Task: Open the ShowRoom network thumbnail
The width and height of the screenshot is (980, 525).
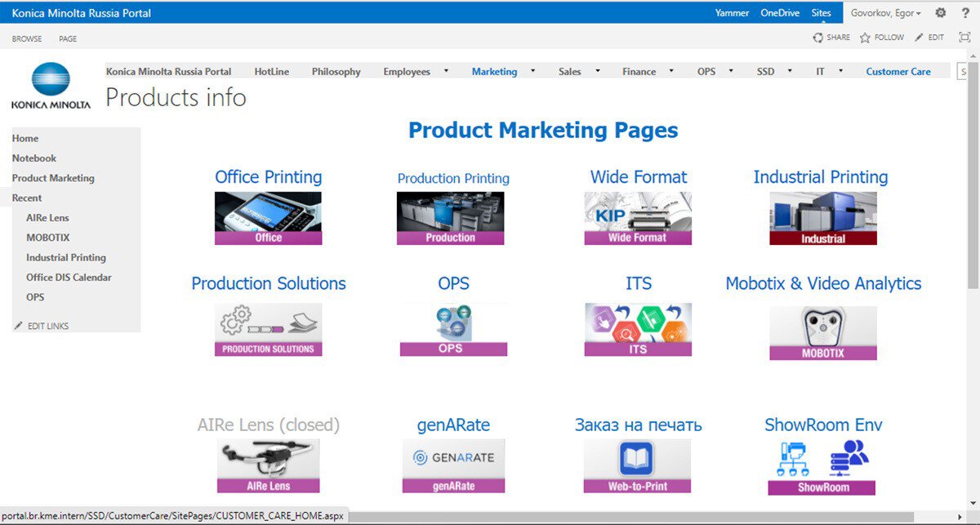Action: point(822,467)
